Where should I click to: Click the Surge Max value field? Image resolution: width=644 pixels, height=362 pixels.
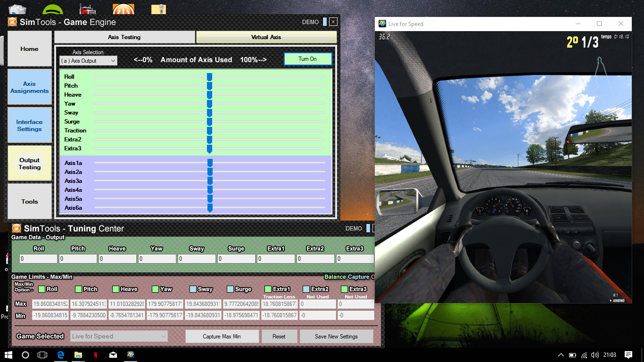[x=241, y=304]
